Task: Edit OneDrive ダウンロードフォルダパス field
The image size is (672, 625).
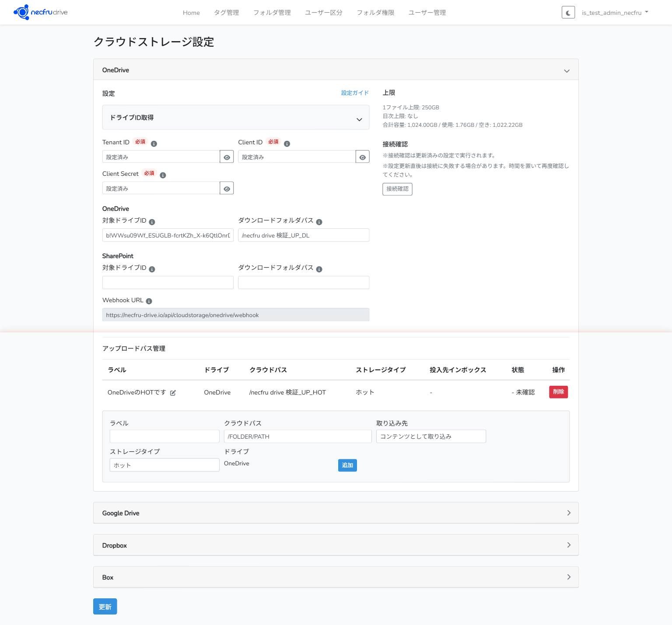Action: click(x=304, y=235)
